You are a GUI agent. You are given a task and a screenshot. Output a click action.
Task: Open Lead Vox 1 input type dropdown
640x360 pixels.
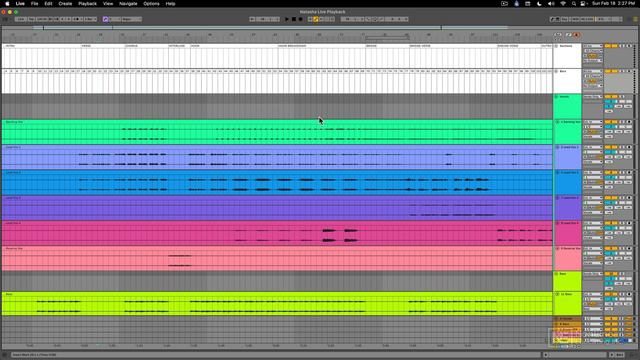pyautogui.click(x=593, y=147)
